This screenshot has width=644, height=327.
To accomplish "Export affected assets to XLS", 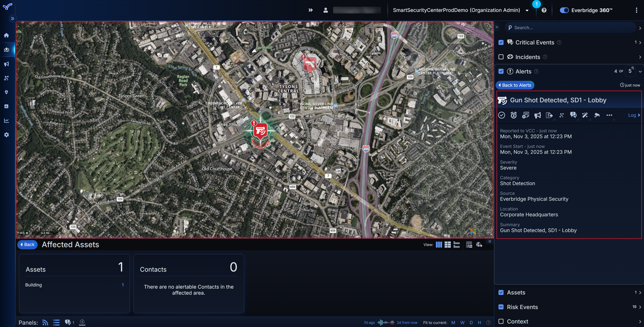I will pos(469,244).
